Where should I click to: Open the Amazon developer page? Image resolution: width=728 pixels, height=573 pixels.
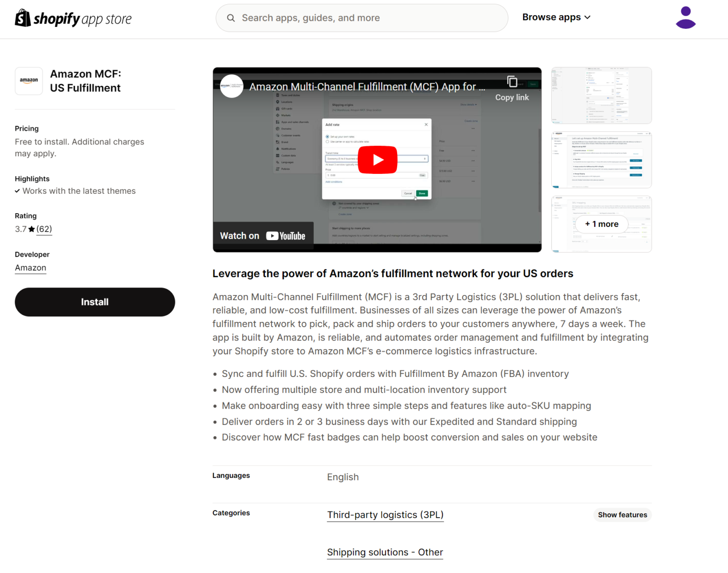click(30, 268)
